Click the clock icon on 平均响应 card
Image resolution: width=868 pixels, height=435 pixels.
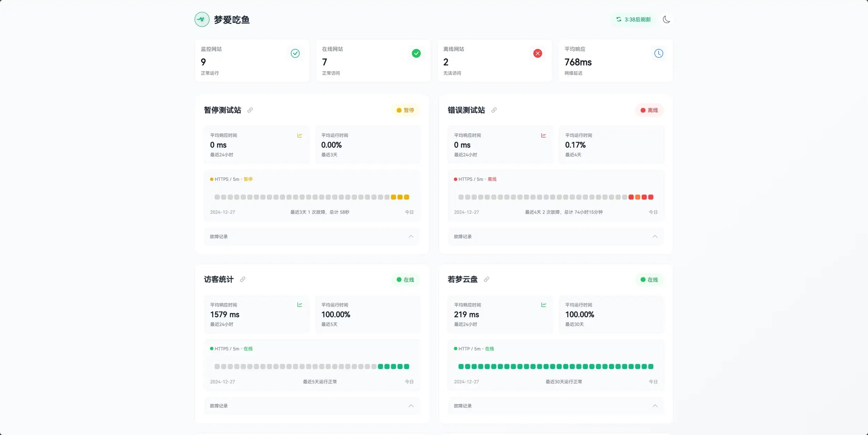point(658,53)
